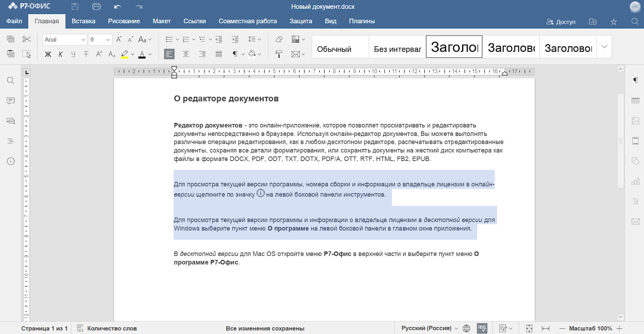
Task: Open the About info icon in left sidebar
Action: tap(11, 161)
